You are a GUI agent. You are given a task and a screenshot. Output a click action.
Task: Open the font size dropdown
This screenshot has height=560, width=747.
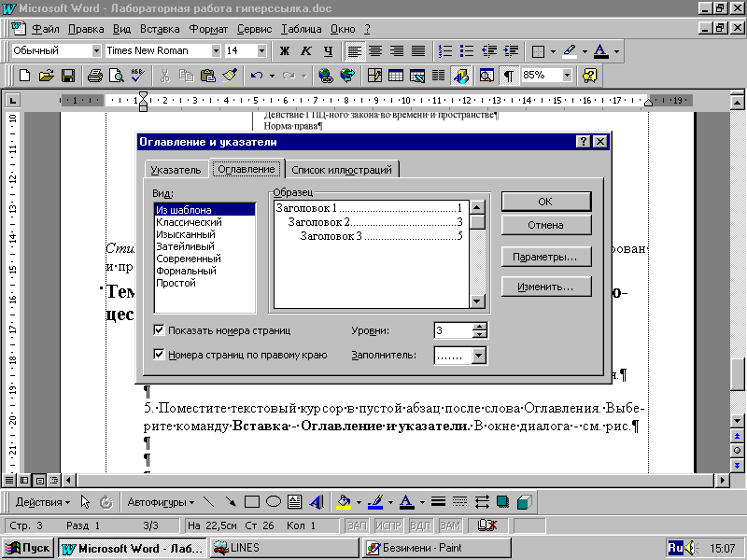pyautogui.click(x=261, y=50)
